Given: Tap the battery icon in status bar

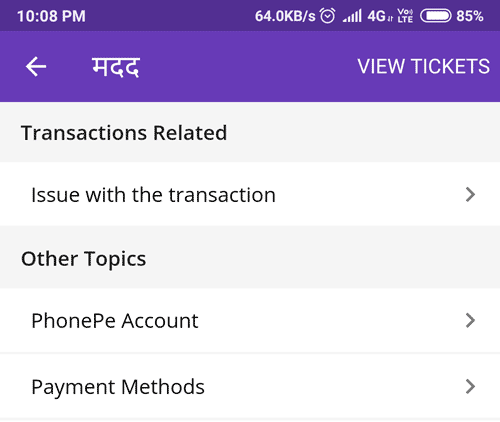Looking at the screenshot, I should point(435,16).
